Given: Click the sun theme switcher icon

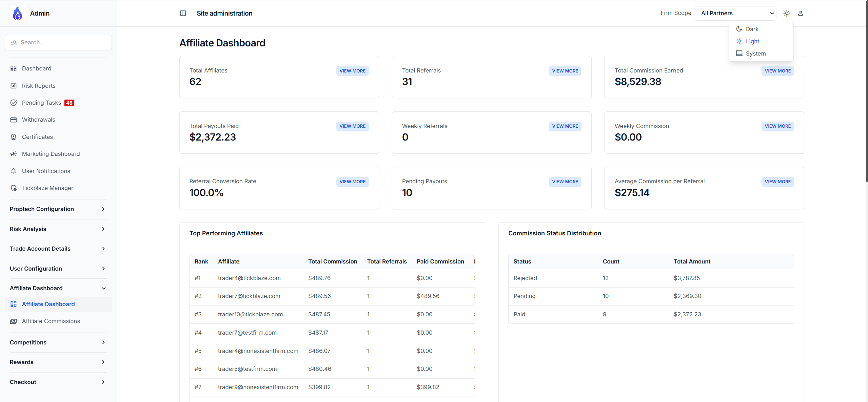Looking at the screenshot, I should [x=787, y=13].
